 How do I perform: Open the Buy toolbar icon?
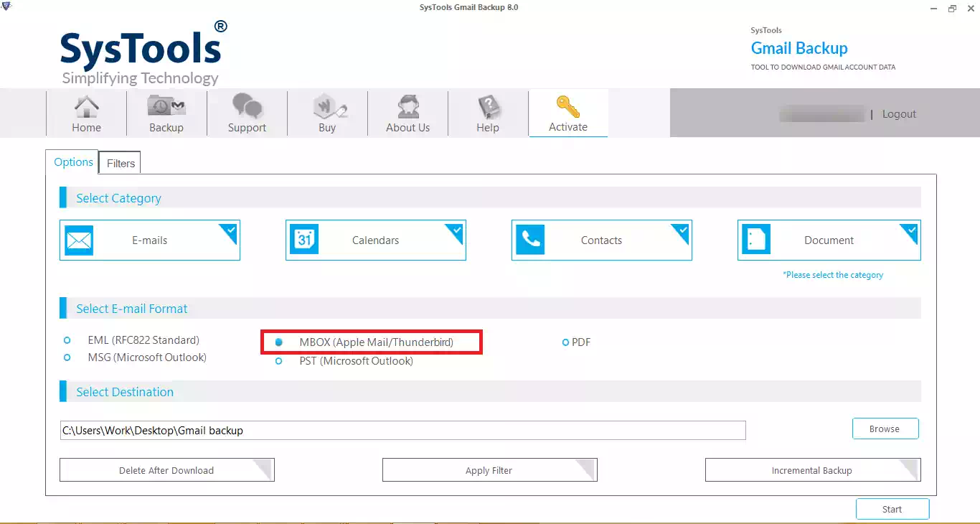pyautogui.click(x=329, y=107)
